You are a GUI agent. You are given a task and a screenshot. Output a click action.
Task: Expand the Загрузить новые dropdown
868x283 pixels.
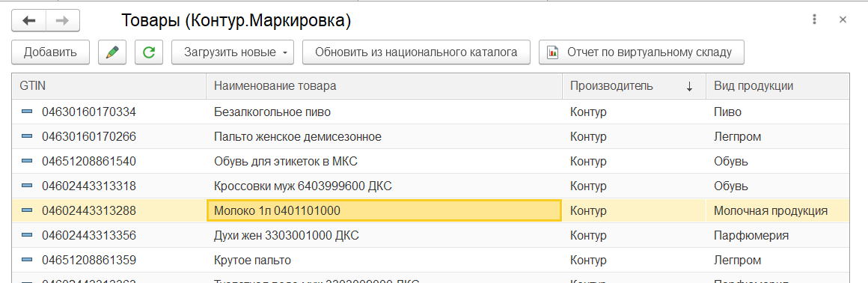coord(284,53)
